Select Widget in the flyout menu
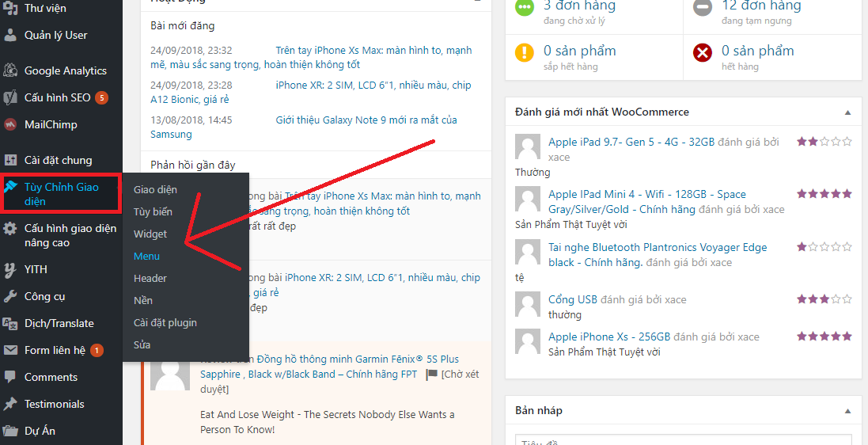Screen dimensions: 868x445 point(150,234)
